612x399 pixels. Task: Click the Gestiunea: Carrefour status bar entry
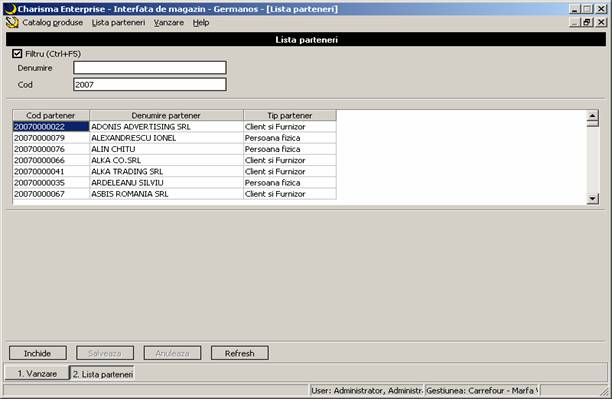(482, 390)
